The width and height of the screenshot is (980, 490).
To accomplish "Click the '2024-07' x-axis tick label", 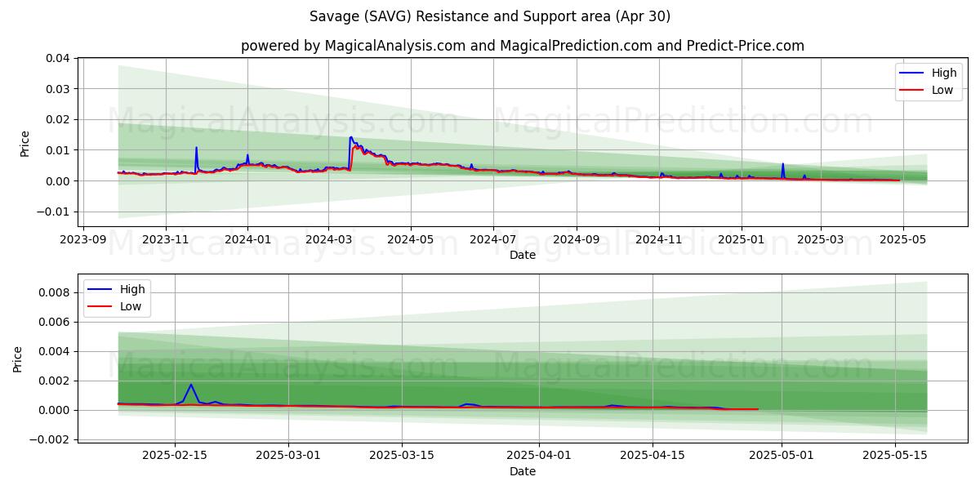I will 493,240.
